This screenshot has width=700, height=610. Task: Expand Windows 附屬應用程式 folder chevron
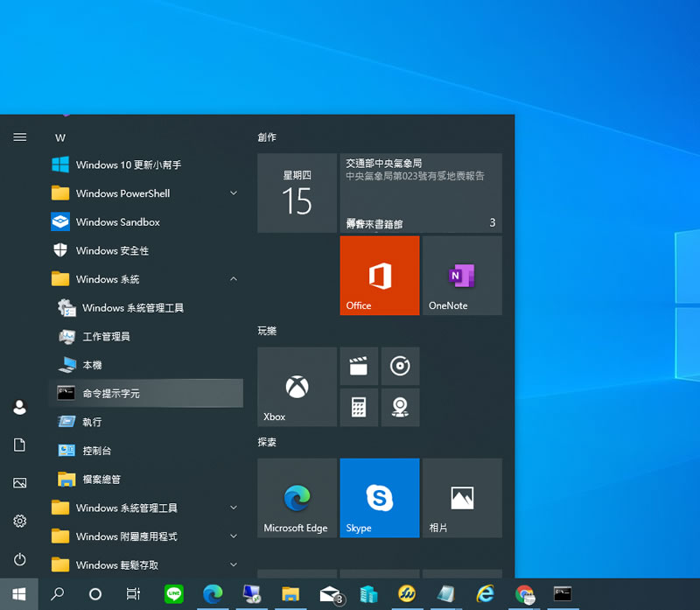pyautogui.click(x=234, y=536)
